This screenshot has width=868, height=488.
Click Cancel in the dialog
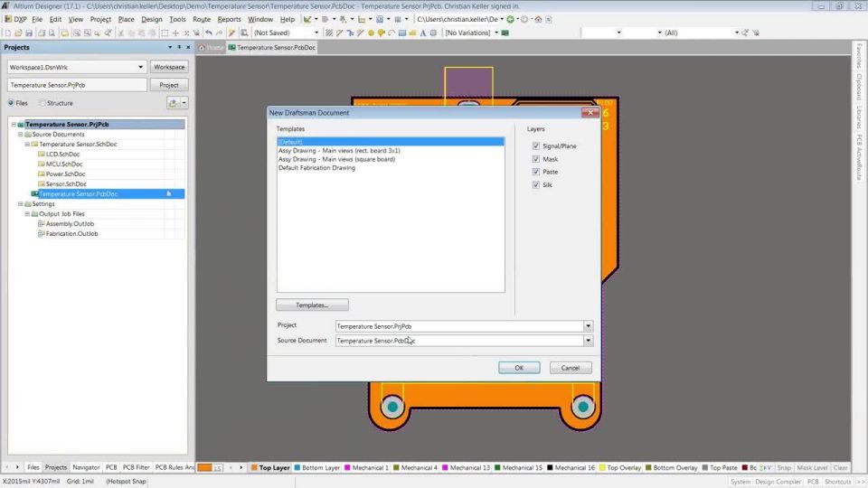click(x=571, y=368)
